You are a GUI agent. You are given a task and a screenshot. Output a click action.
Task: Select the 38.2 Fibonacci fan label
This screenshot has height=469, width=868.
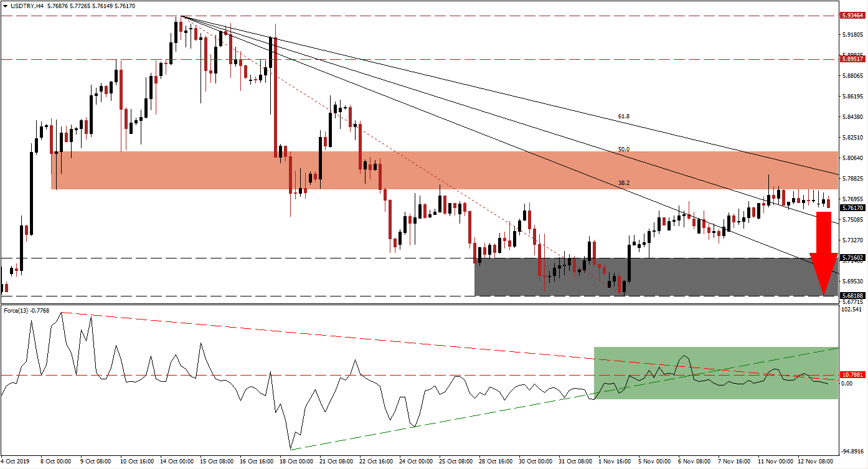tap(624, 183)
